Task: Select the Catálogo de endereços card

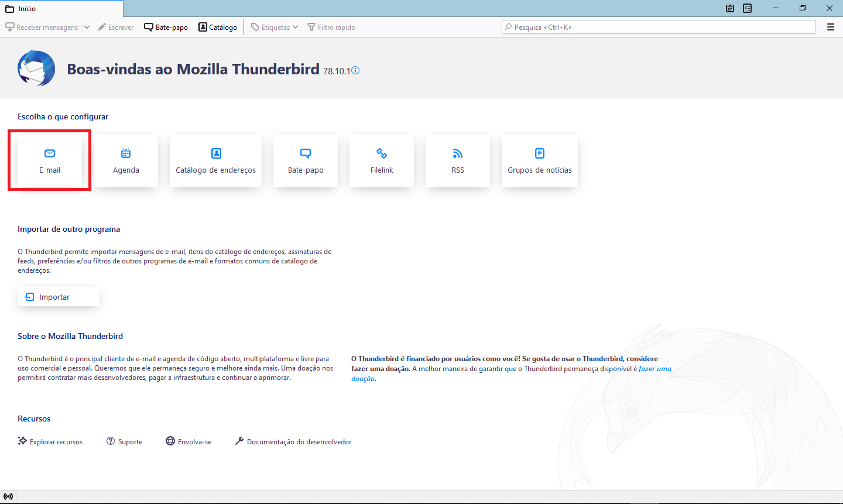Action: (215, 161)
